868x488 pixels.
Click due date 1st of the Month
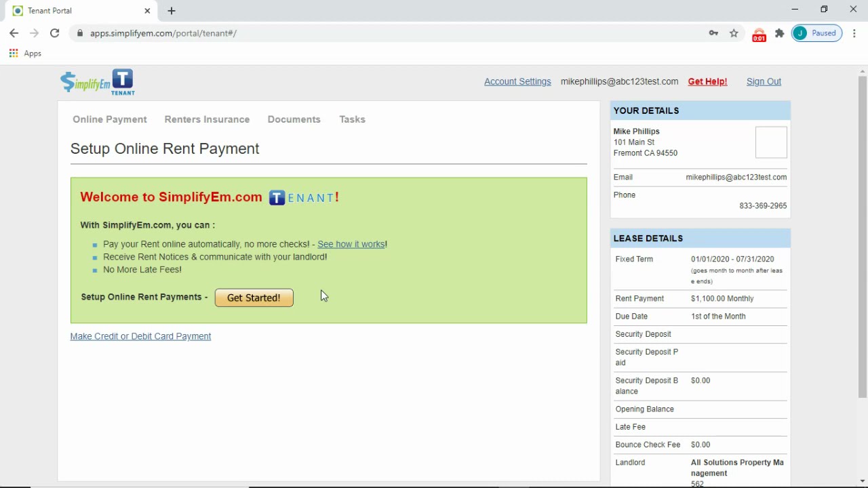718,317
